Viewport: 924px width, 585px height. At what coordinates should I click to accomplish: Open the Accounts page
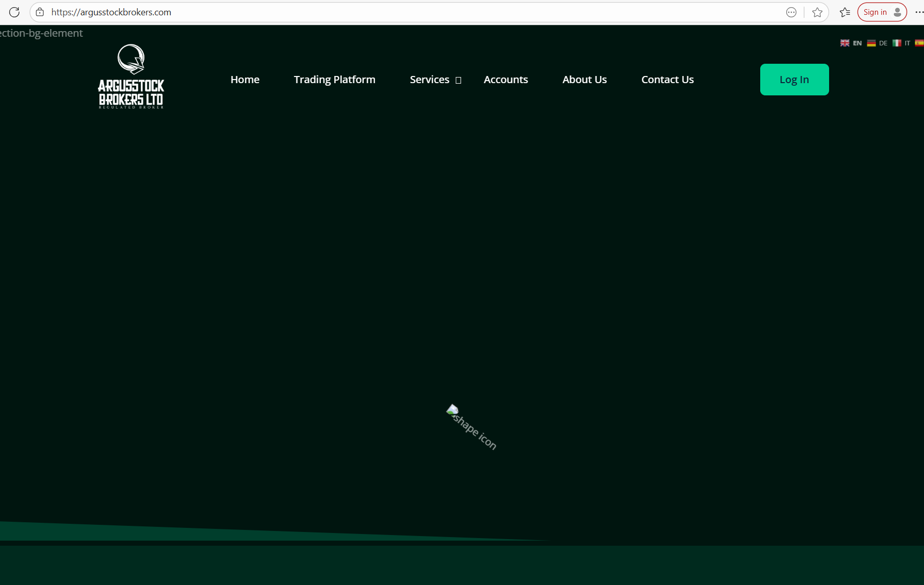pos(506,80)
